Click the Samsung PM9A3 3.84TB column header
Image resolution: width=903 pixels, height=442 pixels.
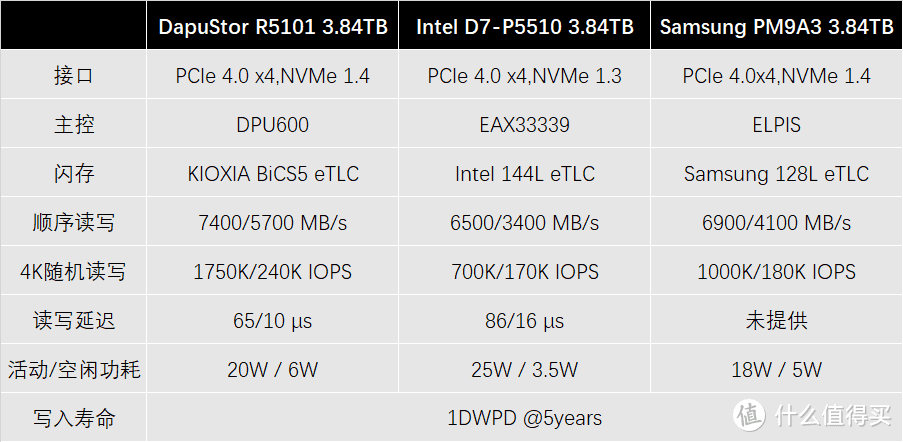776,27
